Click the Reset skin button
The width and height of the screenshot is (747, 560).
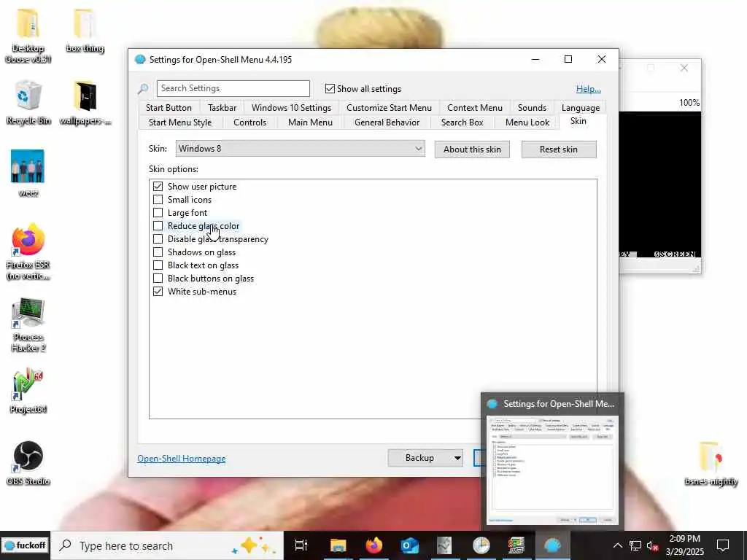(558, 149)
